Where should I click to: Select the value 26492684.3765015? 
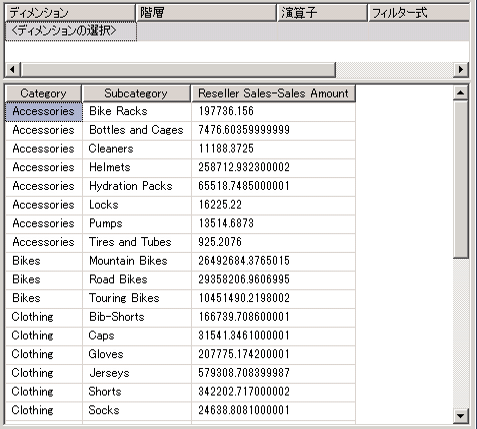pyautogui.click(x=274, y=261)
